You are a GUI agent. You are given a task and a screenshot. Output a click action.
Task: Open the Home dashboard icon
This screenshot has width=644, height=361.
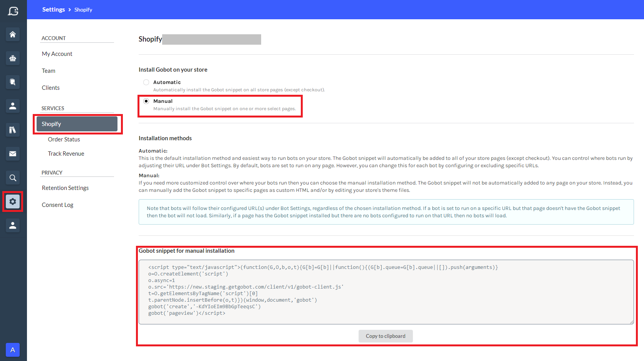coord(13,34)
